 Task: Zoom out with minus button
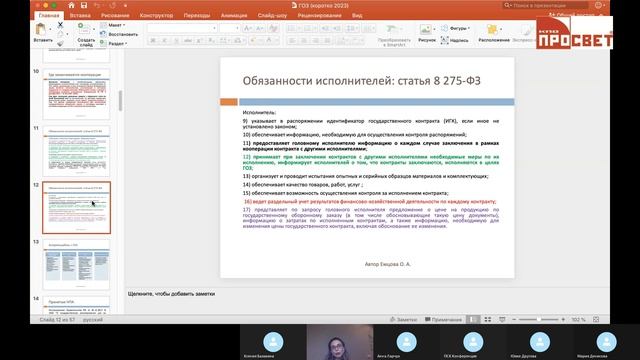pos(514,320)
